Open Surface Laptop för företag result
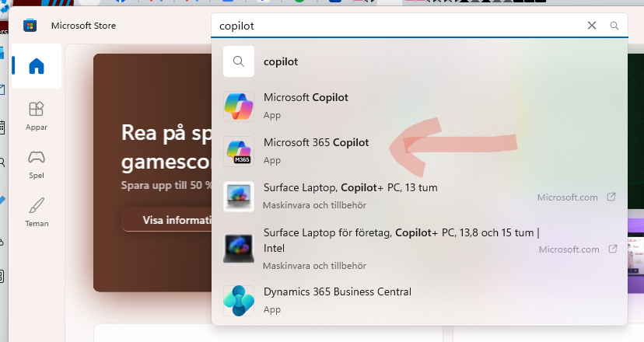The width and height of the screenshot is (644, 342). [x=419, y=249]
